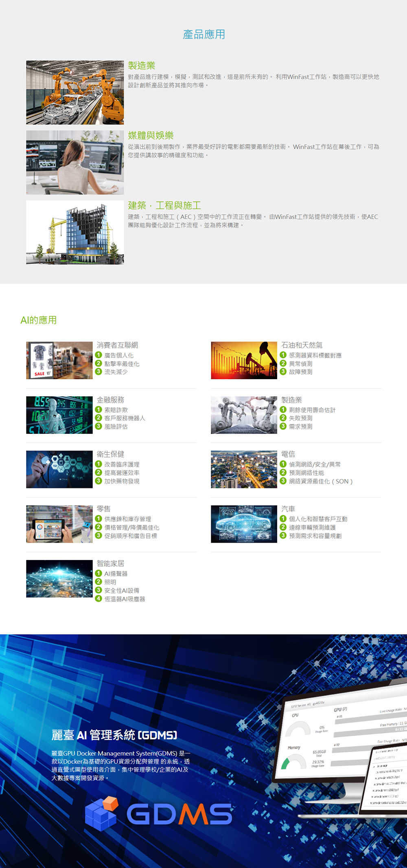Click the GDMS logo cube icon
This screenshot has height=868, width=407.
[x=101, y=814]
